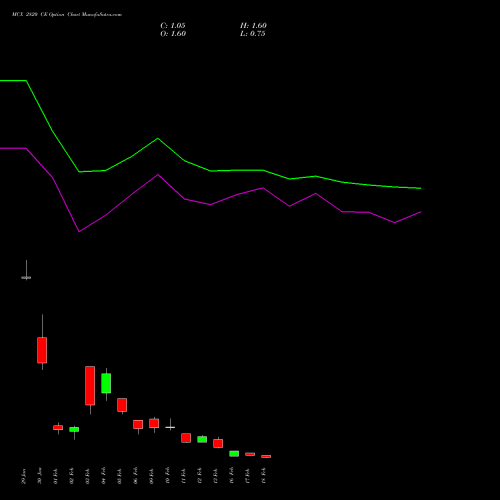
Task: Select the high value 'H: 1.60'
Action: [253, 26]
